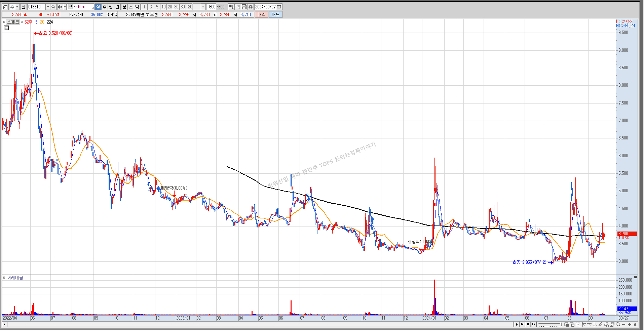Click the overlapping windows icon in bottom toolbar

coord(572,324)
